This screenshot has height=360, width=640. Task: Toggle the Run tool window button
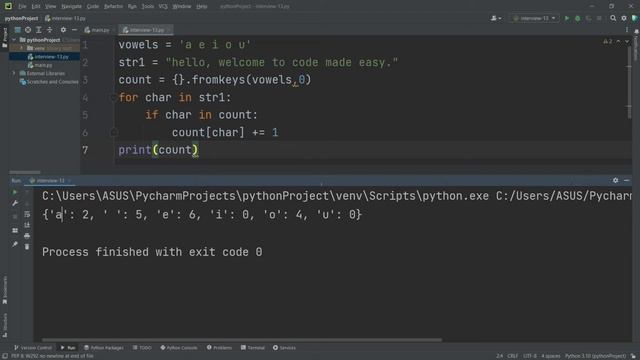pyautogui.click(x=68, y=348)
